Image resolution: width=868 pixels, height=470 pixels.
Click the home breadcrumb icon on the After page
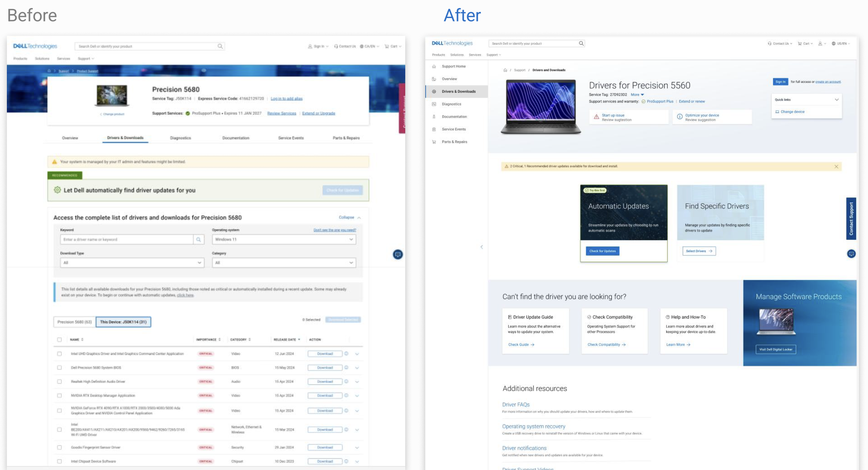(x=505, y=70)
